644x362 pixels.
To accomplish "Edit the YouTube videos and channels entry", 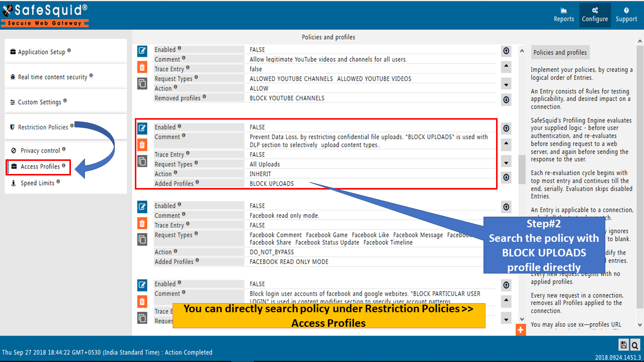I will pos(142,50).
